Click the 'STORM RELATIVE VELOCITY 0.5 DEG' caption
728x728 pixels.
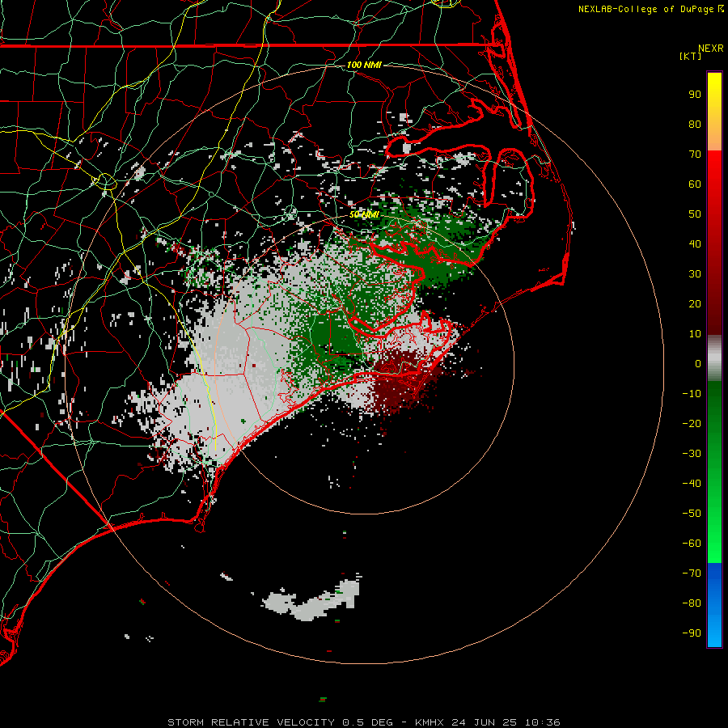pyautogui.click(x=280, y=722)
